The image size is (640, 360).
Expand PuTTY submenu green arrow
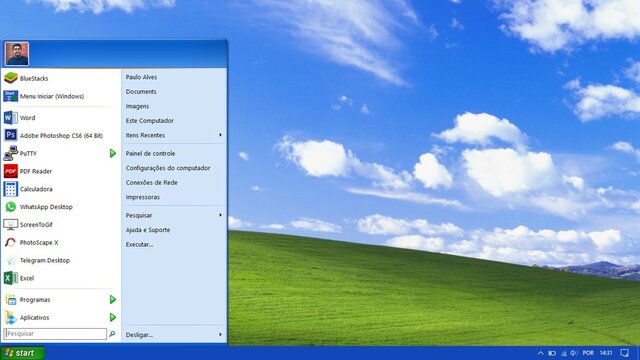113,153
